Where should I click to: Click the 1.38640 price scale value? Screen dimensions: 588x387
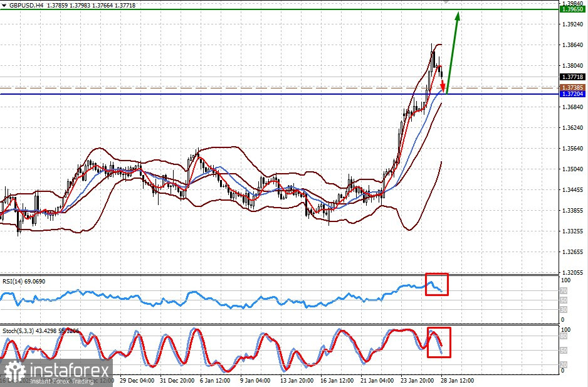pos(572,45)
